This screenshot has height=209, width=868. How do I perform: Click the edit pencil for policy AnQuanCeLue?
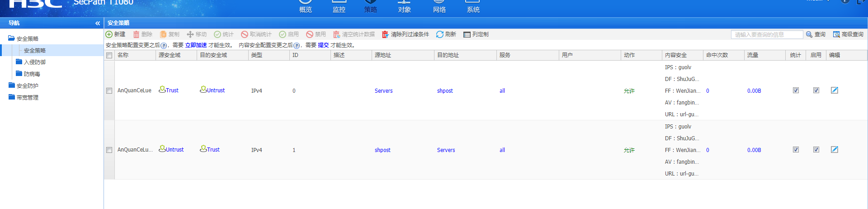(x=835, y=90)
